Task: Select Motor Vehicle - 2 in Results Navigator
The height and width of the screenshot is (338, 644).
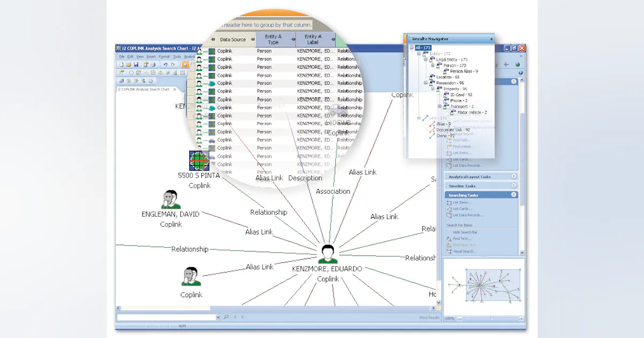Action: 472,113
